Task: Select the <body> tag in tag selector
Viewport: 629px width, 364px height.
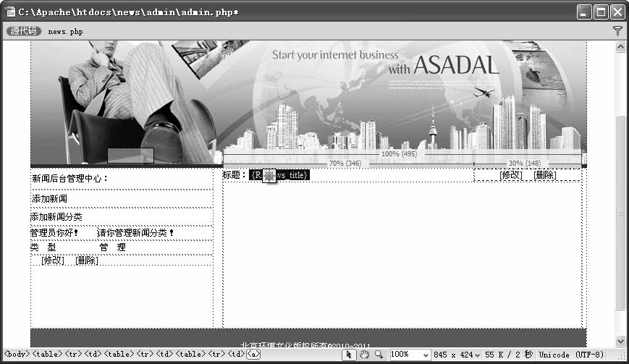Action: [x=17, y=354]
